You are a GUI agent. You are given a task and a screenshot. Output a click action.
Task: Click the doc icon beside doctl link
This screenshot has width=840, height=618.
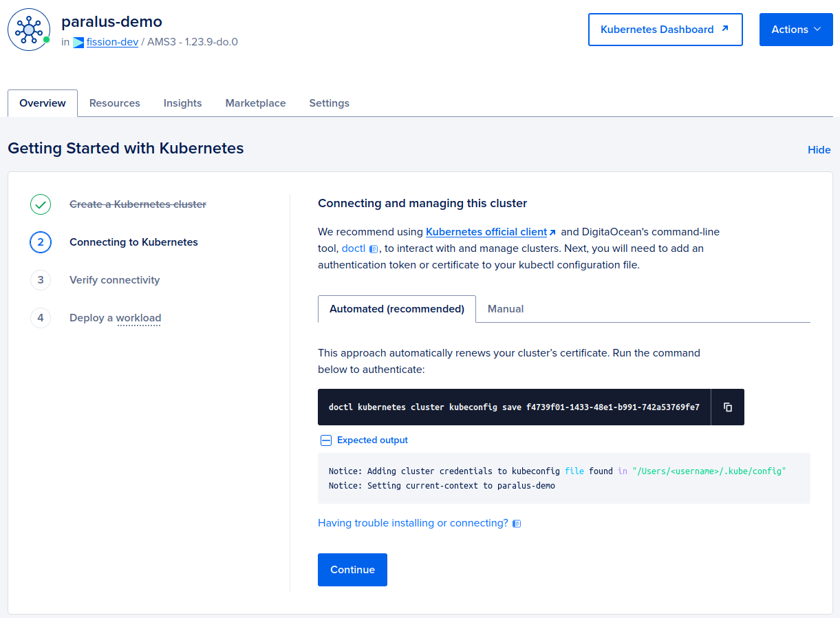coord(374,249)
